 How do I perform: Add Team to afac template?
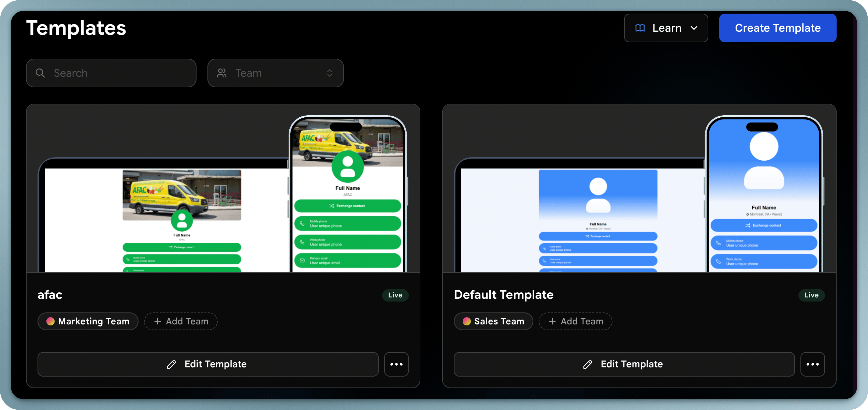tap(181, 321)
